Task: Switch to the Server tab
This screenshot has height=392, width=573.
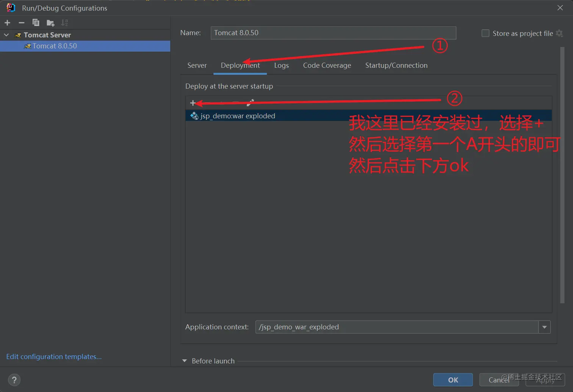Action: click(x=197, y=65)
